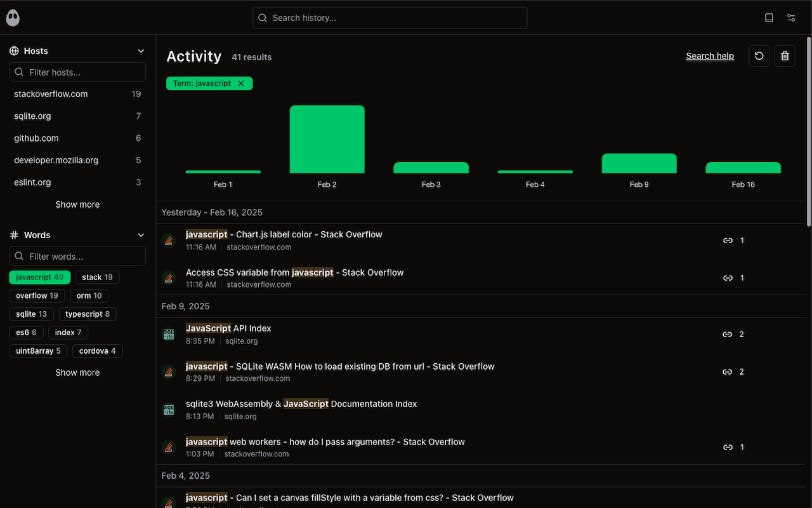Click Stack Overflow favicon of Access CSS variable entry
Viewport: 812px width, 508px height.
coord(169,278)
